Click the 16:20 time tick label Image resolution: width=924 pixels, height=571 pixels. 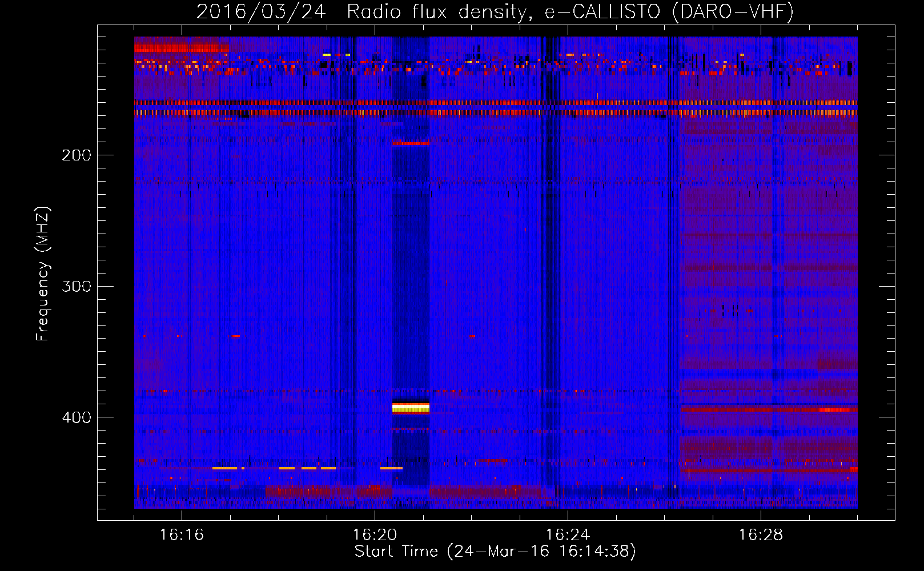click(375, 535)
